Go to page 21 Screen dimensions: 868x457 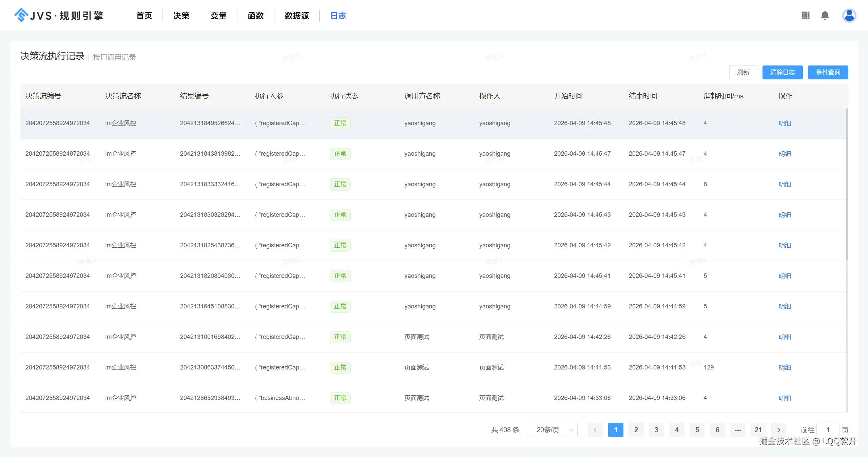[x=758, y=430]
